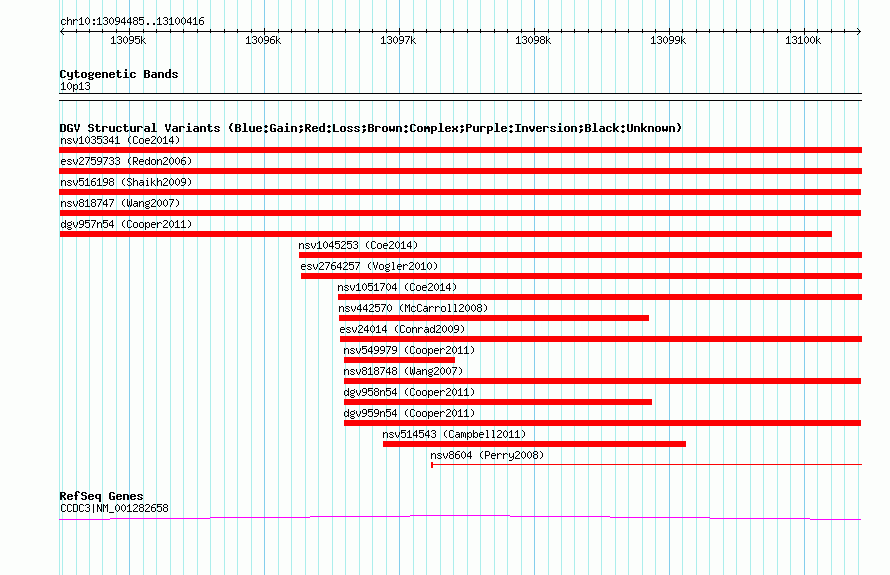Screen dimensions: 890x575
Task: Click the red bar under dgv958n54
Action: pyautogui.click(x=498, y=402)
